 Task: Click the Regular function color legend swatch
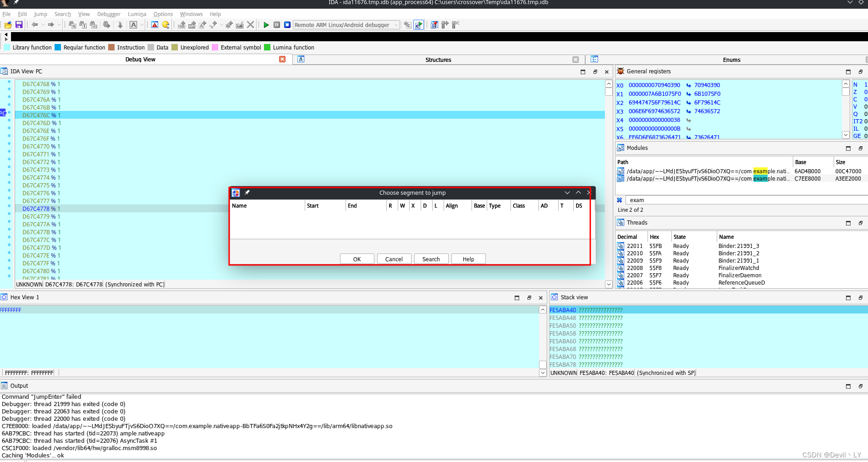(58, 47)
